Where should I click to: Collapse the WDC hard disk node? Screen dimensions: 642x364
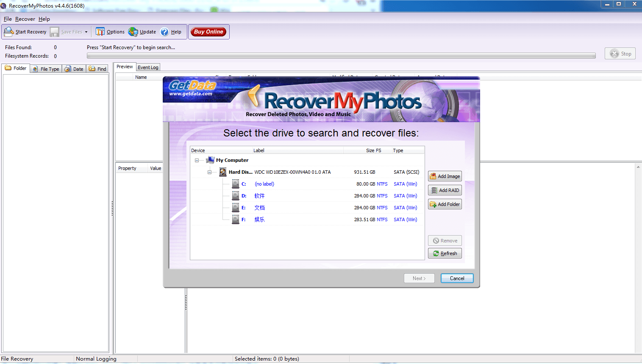point(209,172)
